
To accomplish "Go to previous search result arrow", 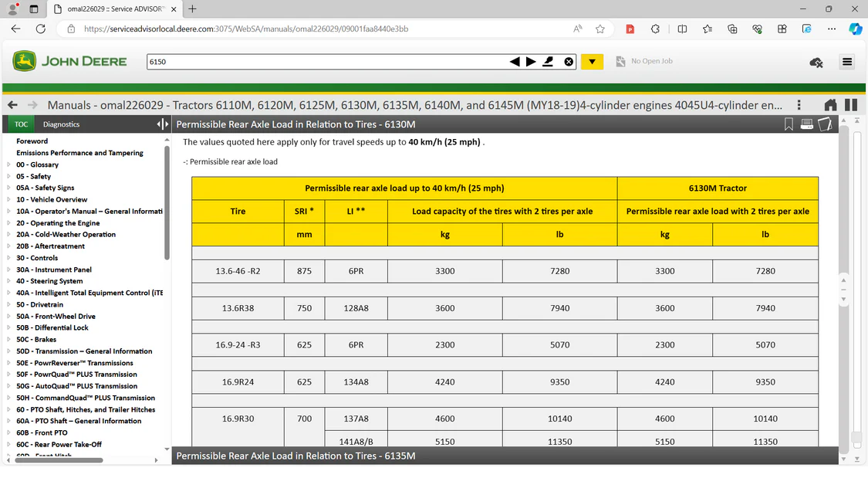I will coord(515,62).
